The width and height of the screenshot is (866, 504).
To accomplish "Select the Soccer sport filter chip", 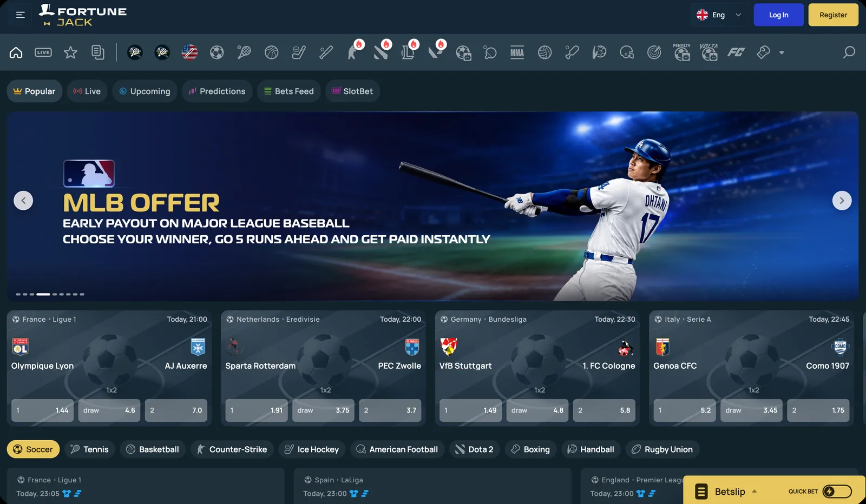I will point(33,449).
